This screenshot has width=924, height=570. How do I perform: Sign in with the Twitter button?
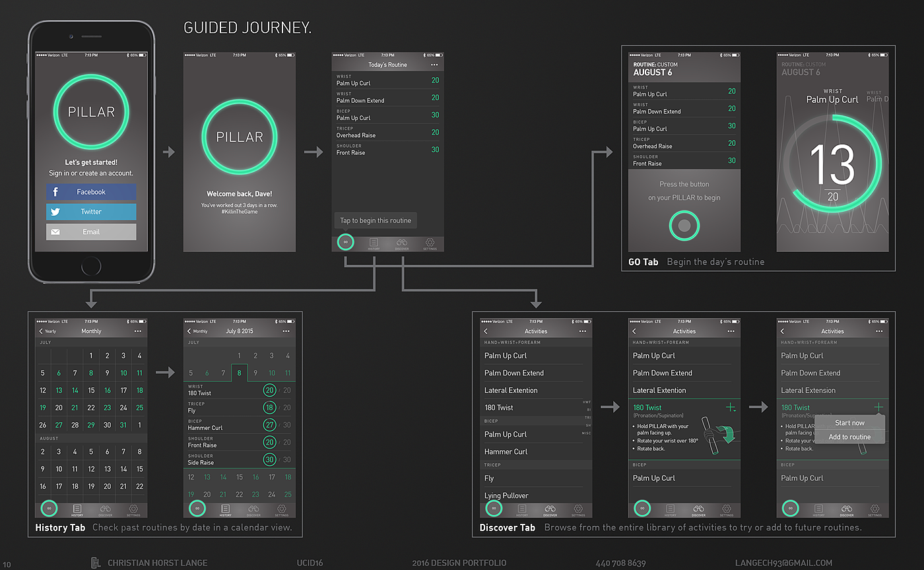(x=91, y=212)
